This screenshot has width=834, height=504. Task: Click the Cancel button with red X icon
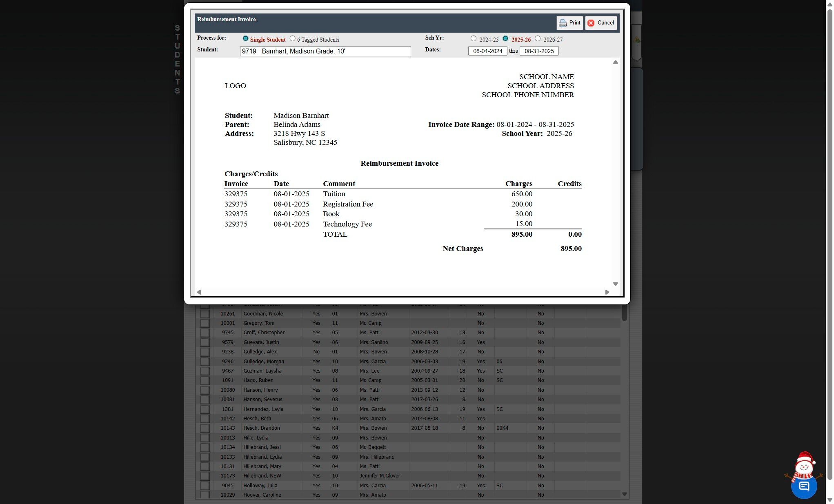[600, 23]
